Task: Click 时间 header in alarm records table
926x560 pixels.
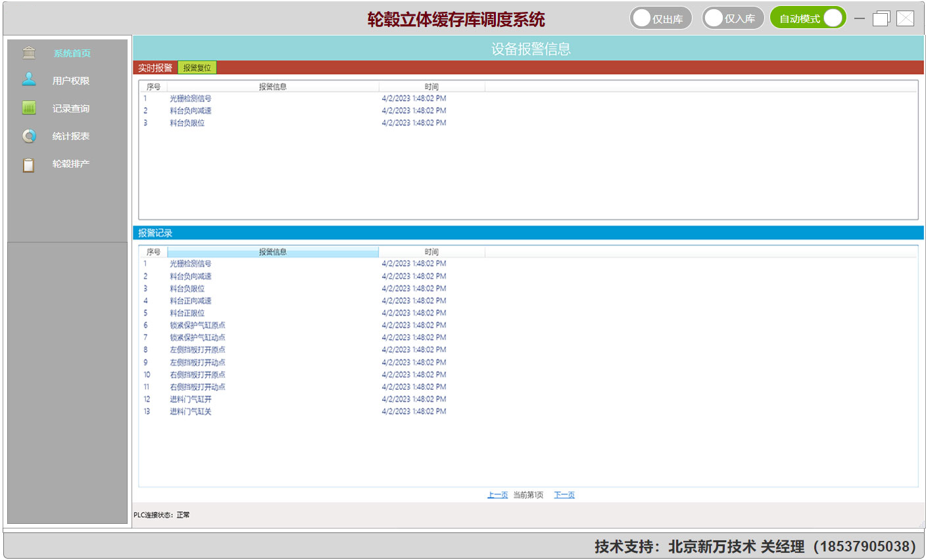Action: 431,252
